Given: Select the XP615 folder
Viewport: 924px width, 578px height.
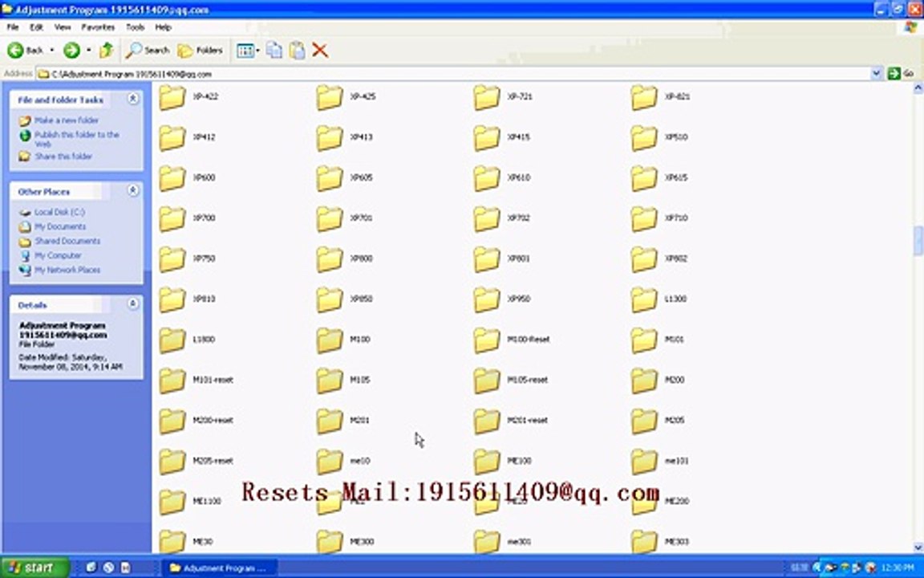Looking at the screenshot, I should point(659,178).
